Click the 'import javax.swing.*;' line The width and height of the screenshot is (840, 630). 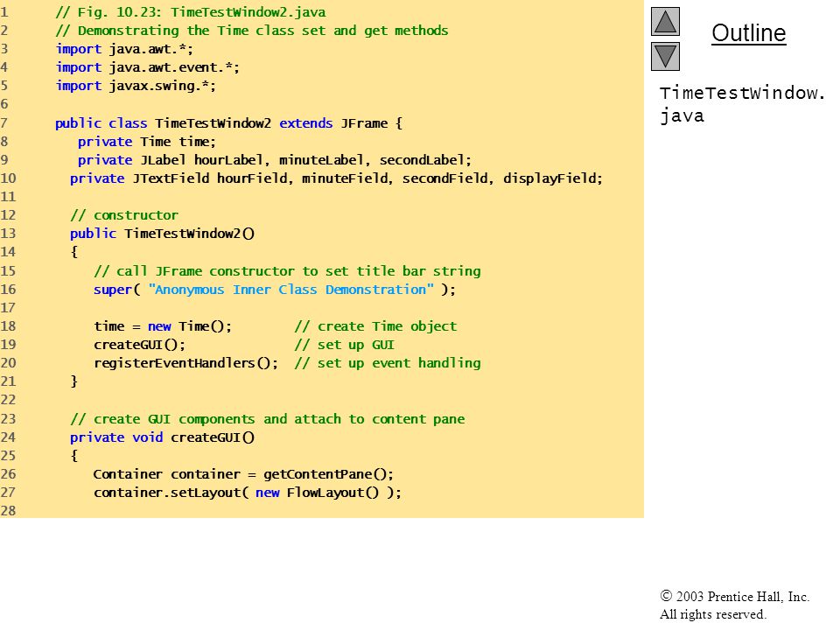pyautogui.click(x=136, y=86)
